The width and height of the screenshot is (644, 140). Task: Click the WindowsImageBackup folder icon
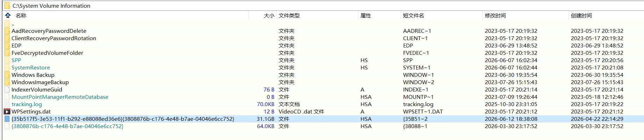click(x=7, y=82)
